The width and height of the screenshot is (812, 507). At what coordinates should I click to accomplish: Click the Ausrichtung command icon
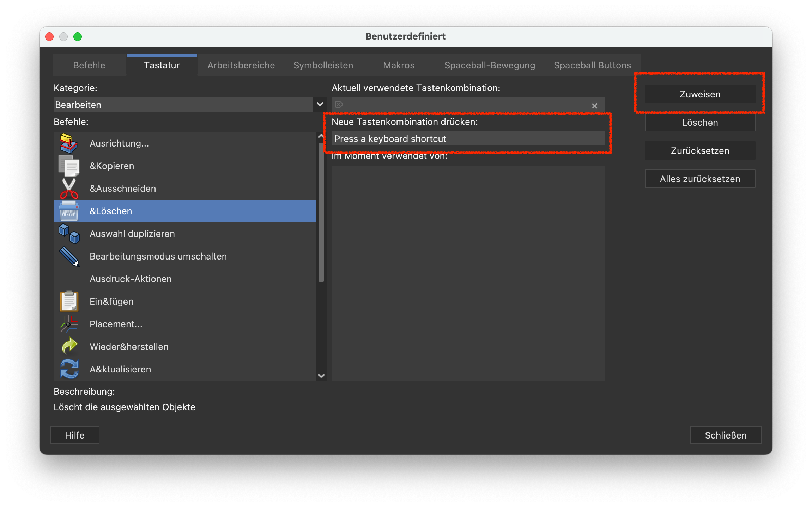[69, 143]
